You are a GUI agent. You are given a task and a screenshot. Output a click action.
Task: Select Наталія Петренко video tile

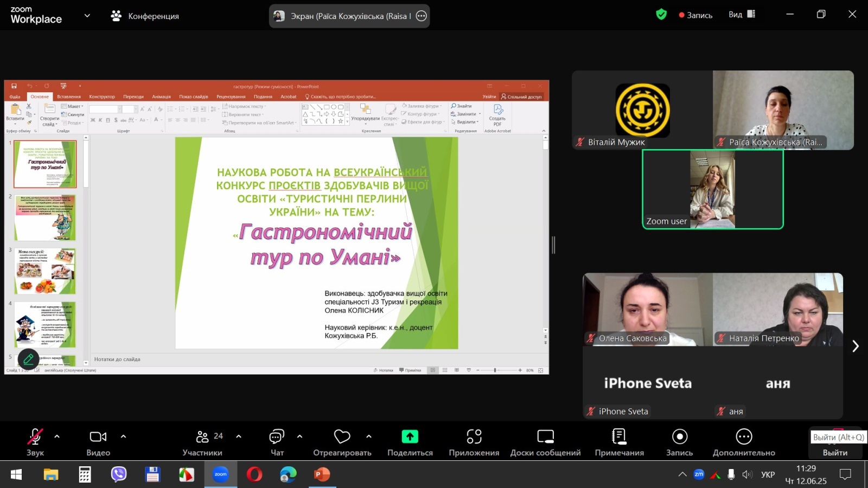pyautogui.click(x=778, y=310)
